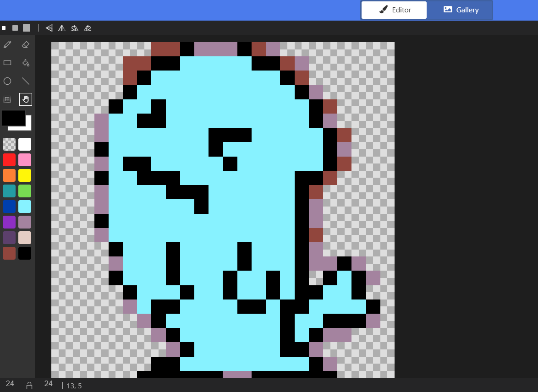Click the canvas width field
The height and width of the screenshot is (392, 538).
pos(9,384)
